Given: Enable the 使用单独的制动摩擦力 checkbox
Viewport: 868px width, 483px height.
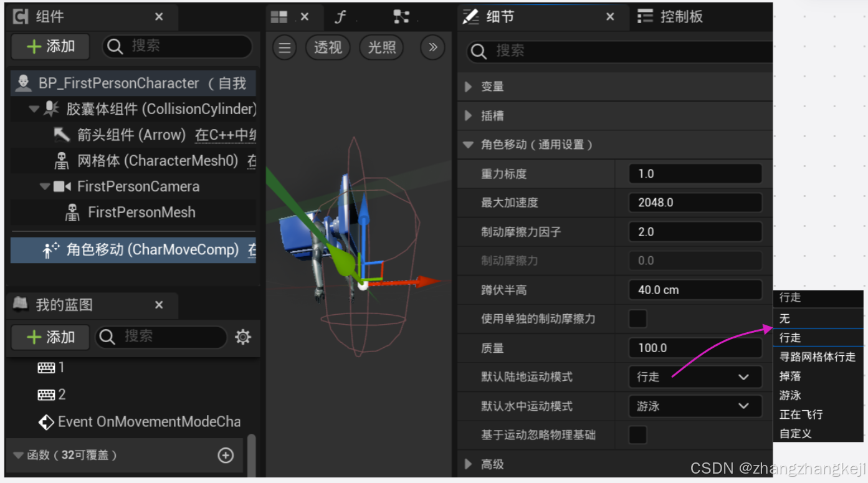Looking at the screenshot, I should coord(637,318).
